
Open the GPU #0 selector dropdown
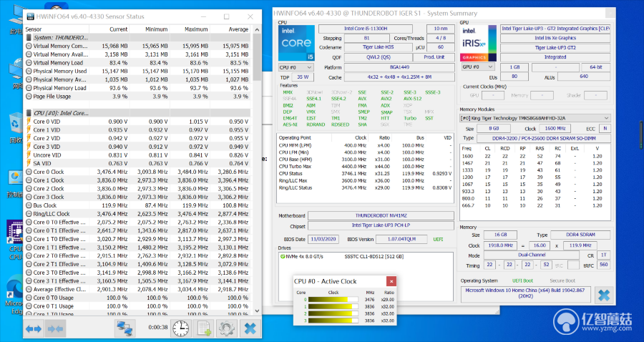tap(477, 67)
